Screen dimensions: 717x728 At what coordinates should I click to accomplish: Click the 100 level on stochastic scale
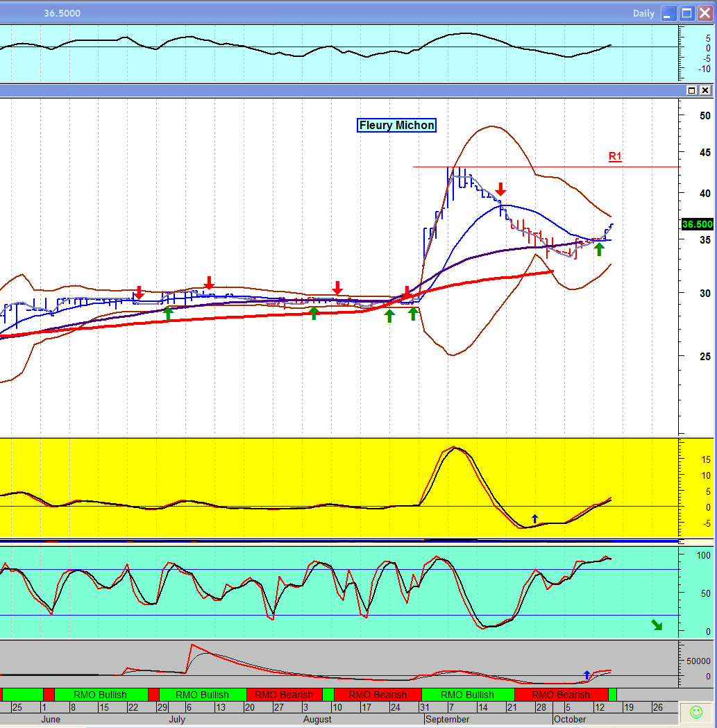704,555
